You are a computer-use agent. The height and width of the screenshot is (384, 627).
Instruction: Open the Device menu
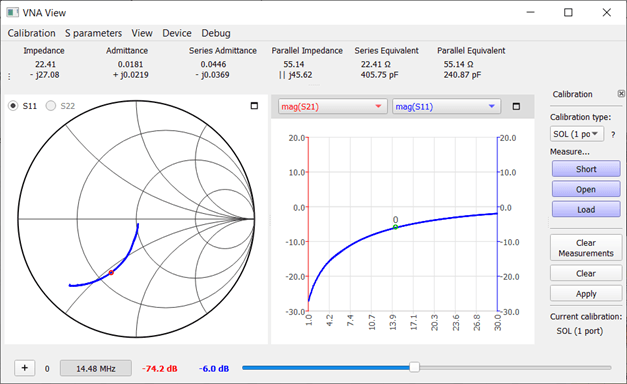tap(177, 33)
